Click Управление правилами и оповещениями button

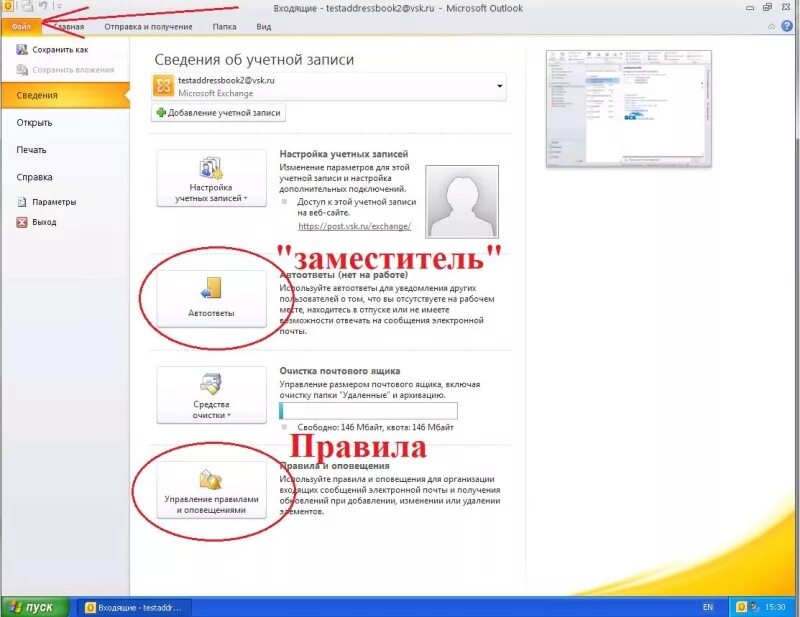[211, 490]
